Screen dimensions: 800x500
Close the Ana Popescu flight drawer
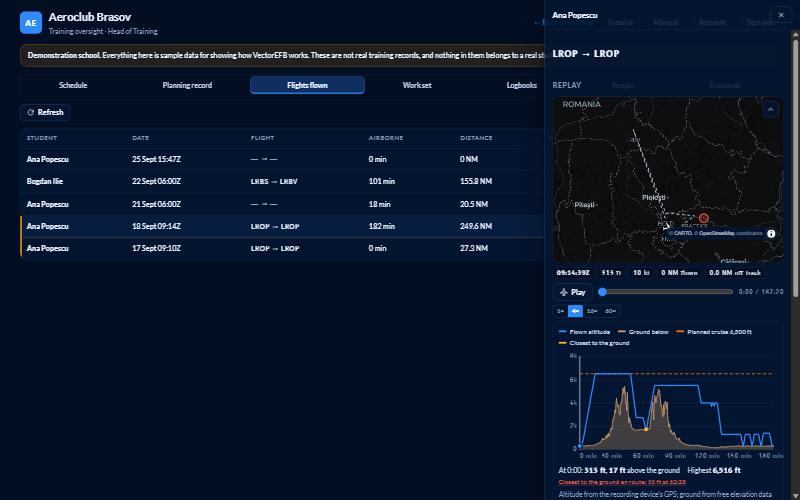[x=781, y=15]
